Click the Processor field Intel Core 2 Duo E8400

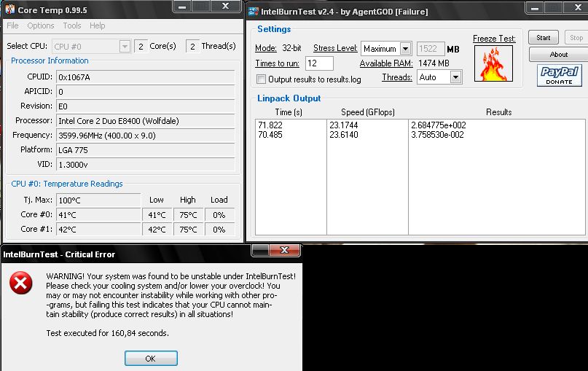[146, 121]
